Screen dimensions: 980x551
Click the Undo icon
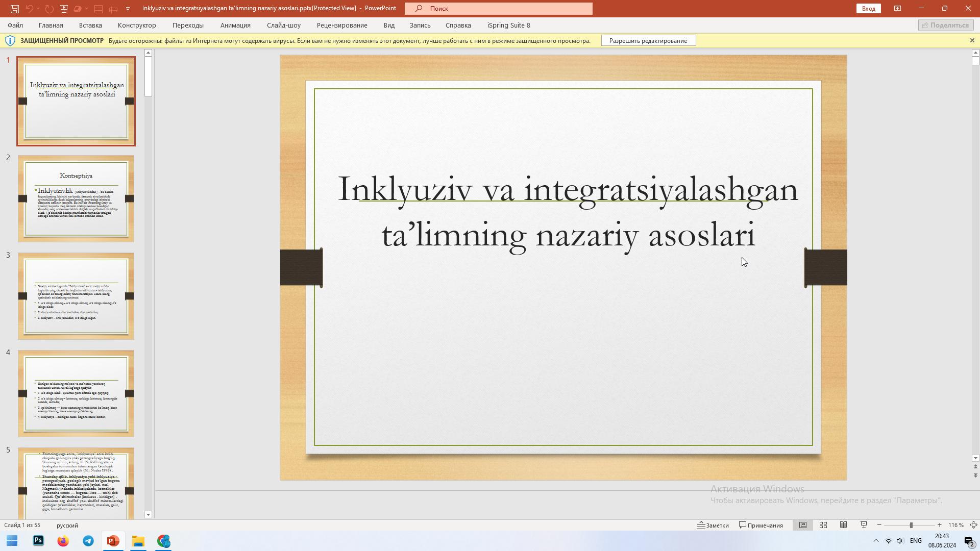31,8
